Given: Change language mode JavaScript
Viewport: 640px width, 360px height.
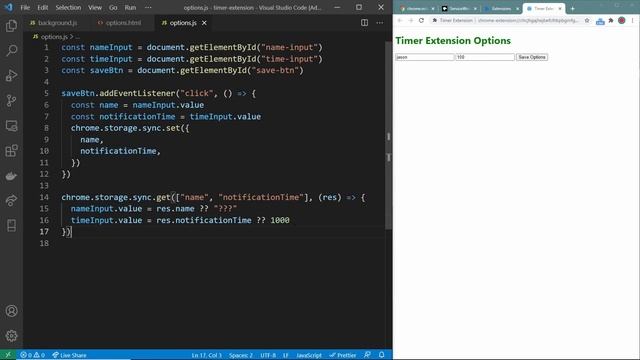Looking at the screenshot, I should [309, 355].
